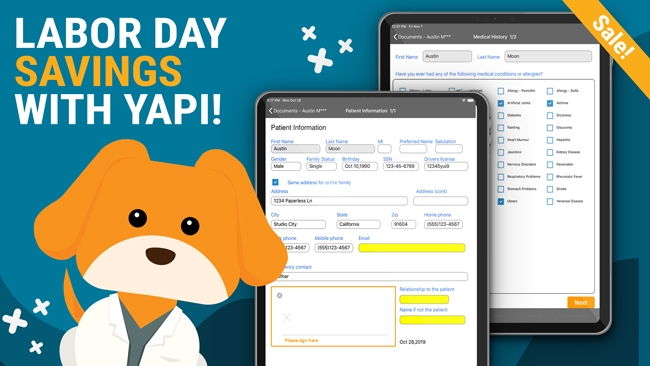Click the Address field with 1234 Paperless Ln
The width and height of the screenshot is (650, 366).
click(x=339, y=201)
